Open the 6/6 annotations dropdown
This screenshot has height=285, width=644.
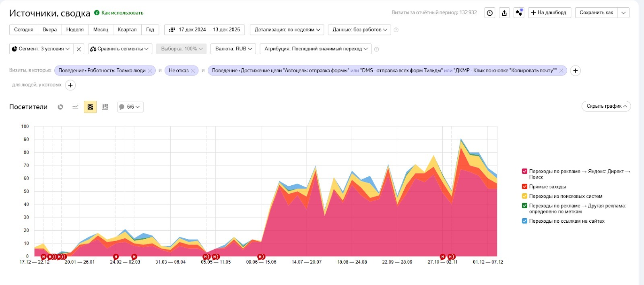tap(130, 107)
